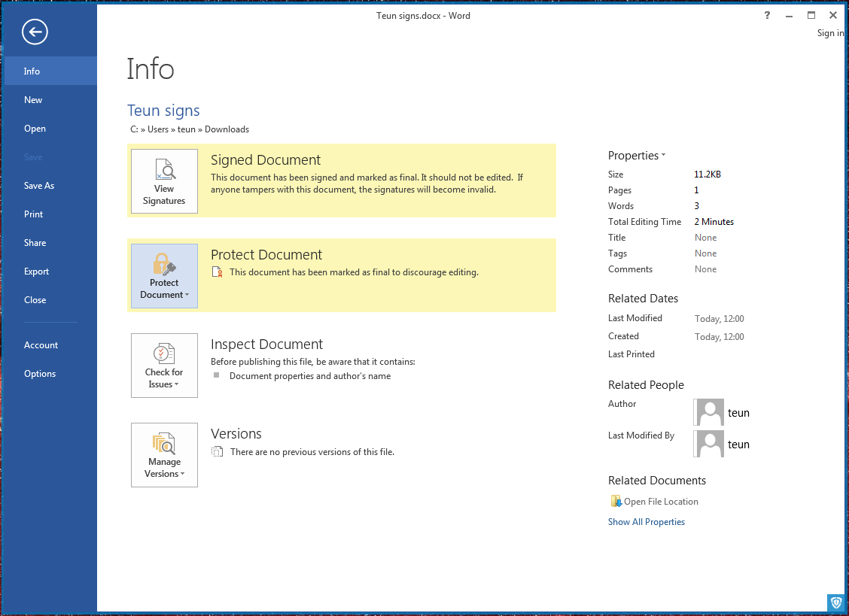
Task: Click the Title property field showing None
Action: pos(705,238)
